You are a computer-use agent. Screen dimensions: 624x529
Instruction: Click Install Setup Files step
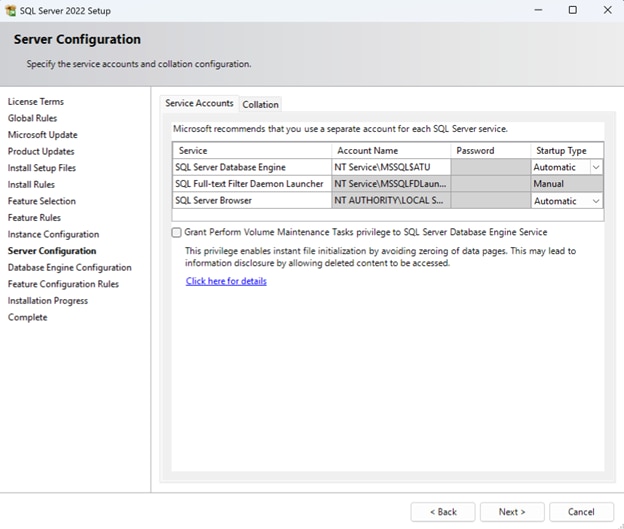pyautogui.click(x=42, y=168)
